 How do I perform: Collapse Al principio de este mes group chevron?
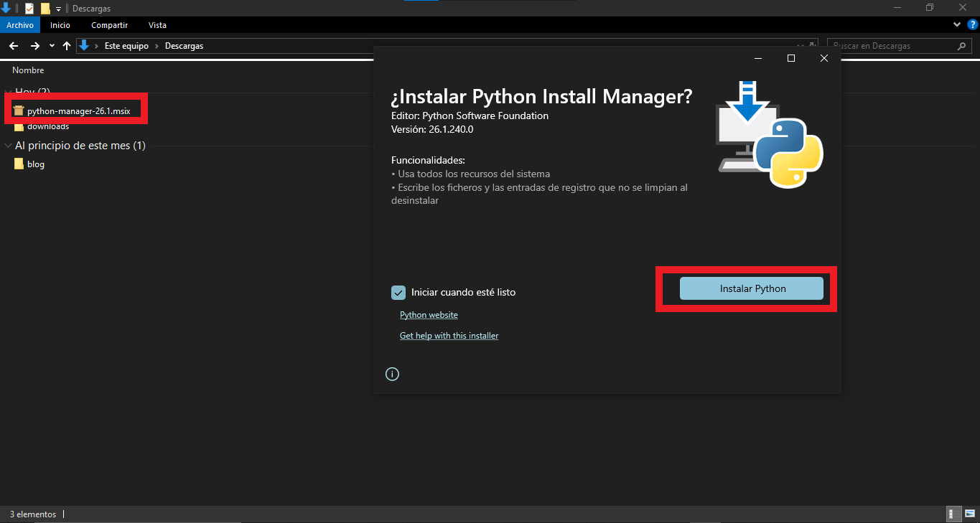pos(8,146)
